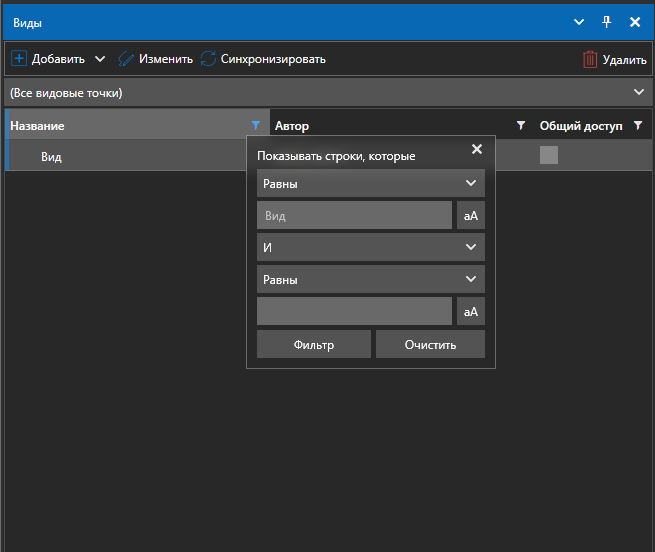Image resolution: width=655 pixels, height=552 pixels.
Task: Open the filter on Автор column
Action: pos(520,126)
